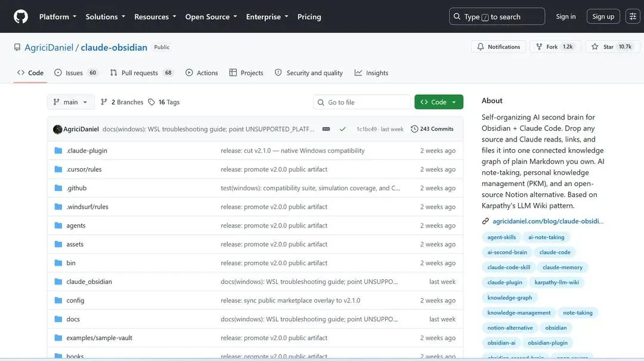644x361 pixels.
Task: Click the commit status checkmark icon
Action: click(342, 129)
